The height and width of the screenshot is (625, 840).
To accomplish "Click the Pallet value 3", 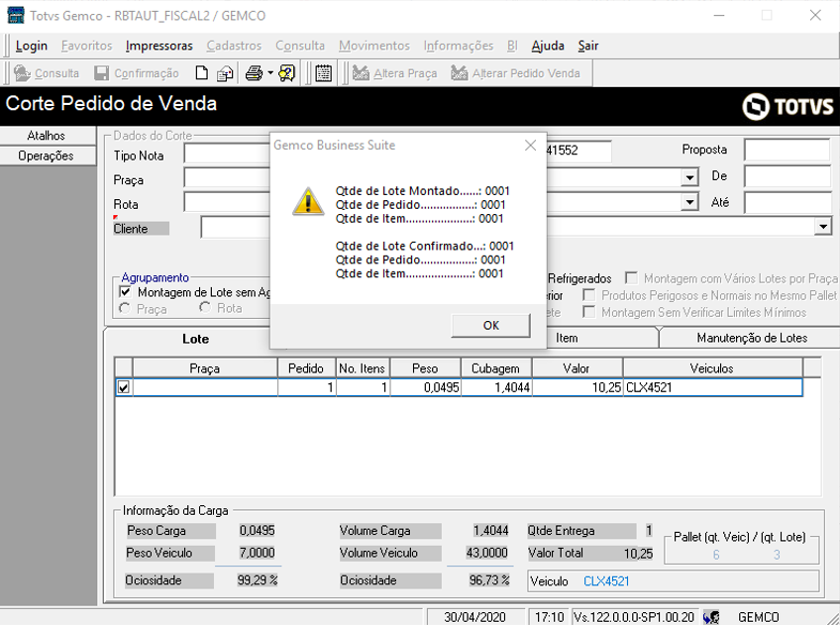I will (x=777, y=555).
